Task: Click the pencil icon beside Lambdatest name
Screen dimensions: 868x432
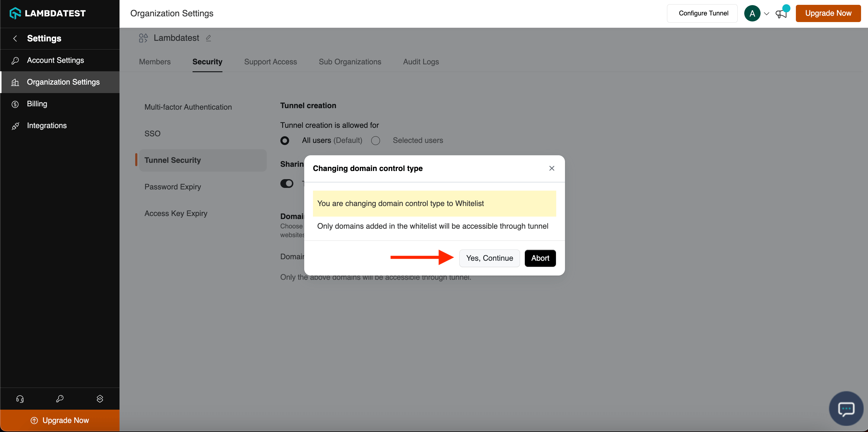Action: (208, 38)
